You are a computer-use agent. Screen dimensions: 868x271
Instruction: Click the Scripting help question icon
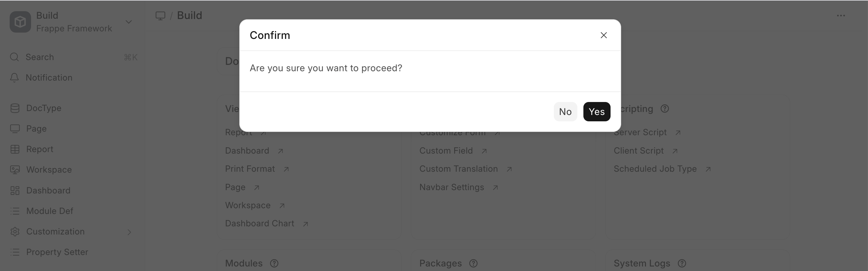pos(665,109)
